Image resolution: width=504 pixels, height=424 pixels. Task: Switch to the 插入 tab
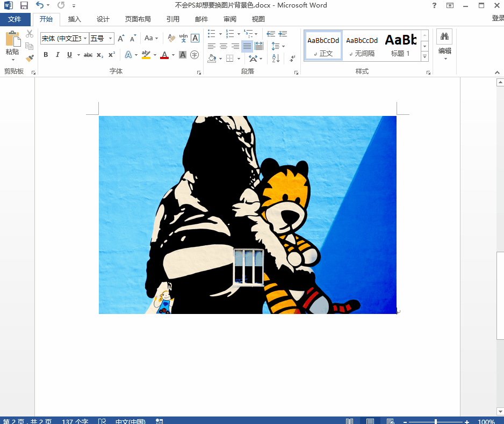[x=74, y=19]
